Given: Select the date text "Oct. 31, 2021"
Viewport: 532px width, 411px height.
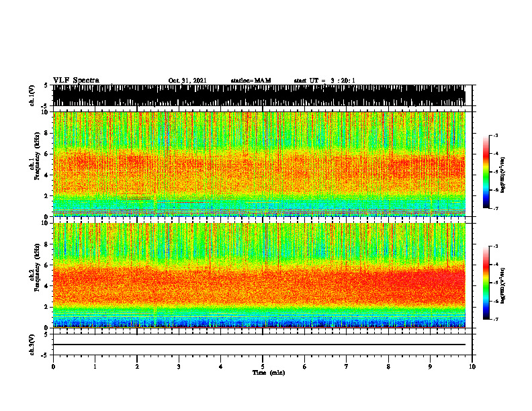Looking at the screenshot, I should pos(187,81).
